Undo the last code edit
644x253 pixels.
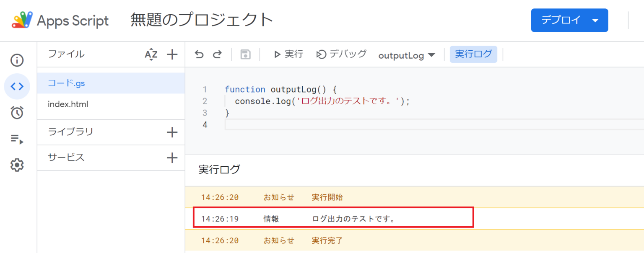[199, 54]
